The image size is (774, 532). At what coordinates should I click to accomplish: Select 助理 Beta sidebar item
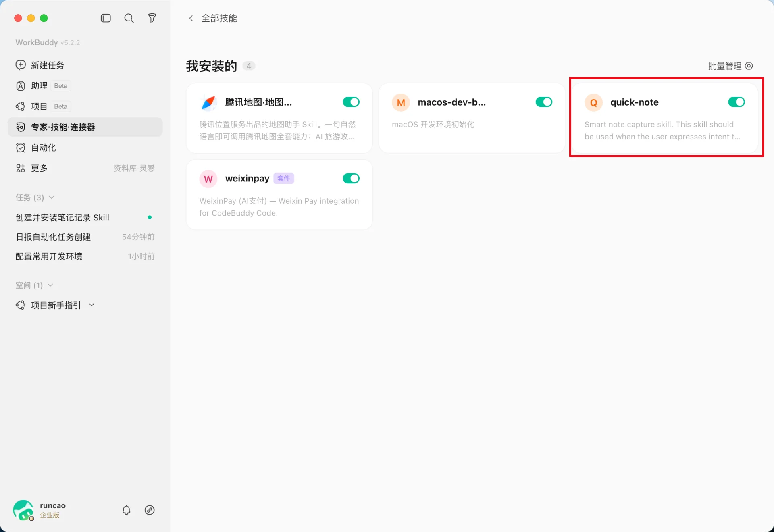click(x=85, y=86)
